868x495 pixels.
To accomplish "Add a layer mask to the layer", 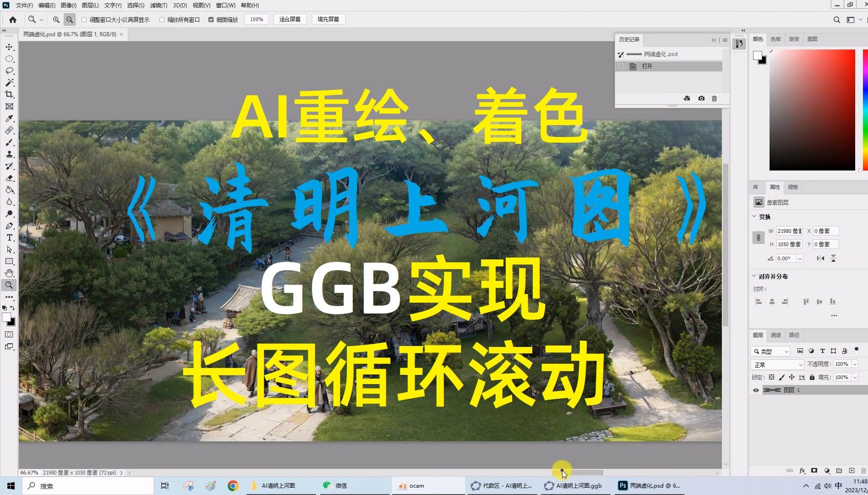I will [814, 471].
